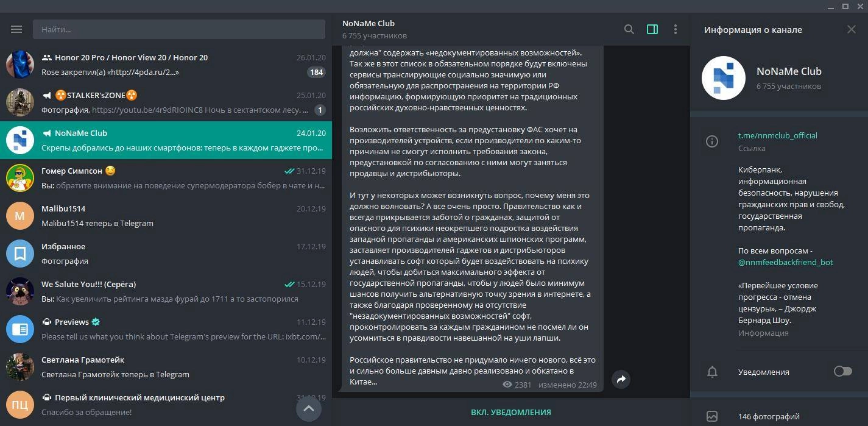Click the verified badge next to Previews
Screen dimensions: 868x426
(96, 322)
